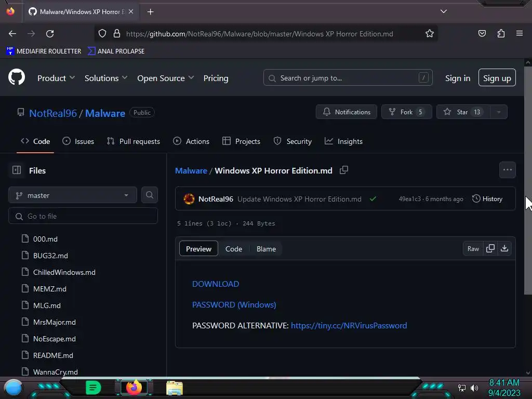
Task: Copy raw file contents icon
Action: 490,248
